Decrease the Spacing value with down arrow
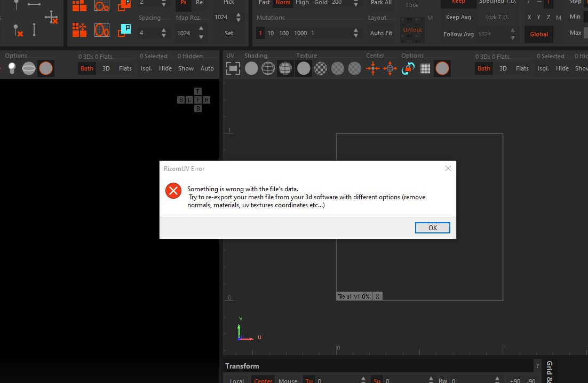The width and height of the screenshot is (588, 383). (163, 36)
